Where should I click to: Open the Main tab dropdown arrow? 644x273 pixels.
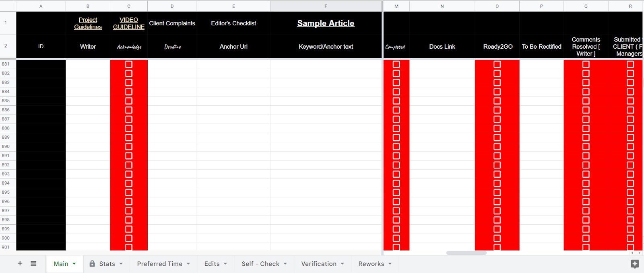74,264
